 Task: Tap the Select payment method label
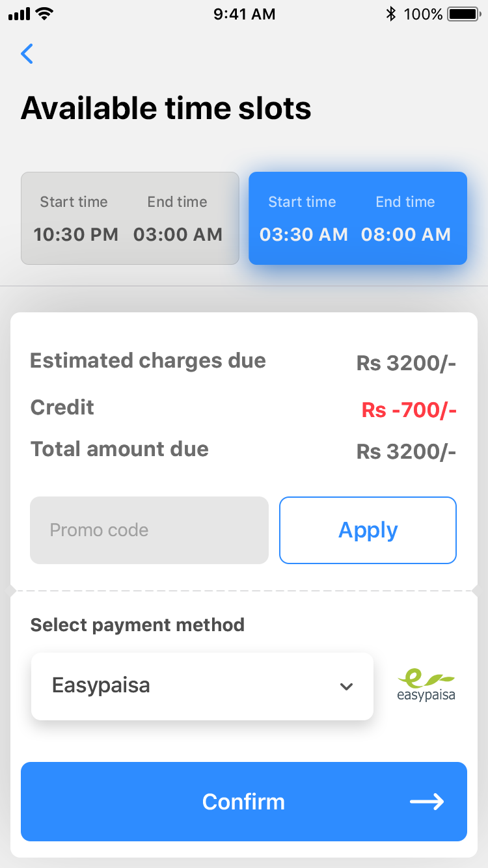(137, 625)
